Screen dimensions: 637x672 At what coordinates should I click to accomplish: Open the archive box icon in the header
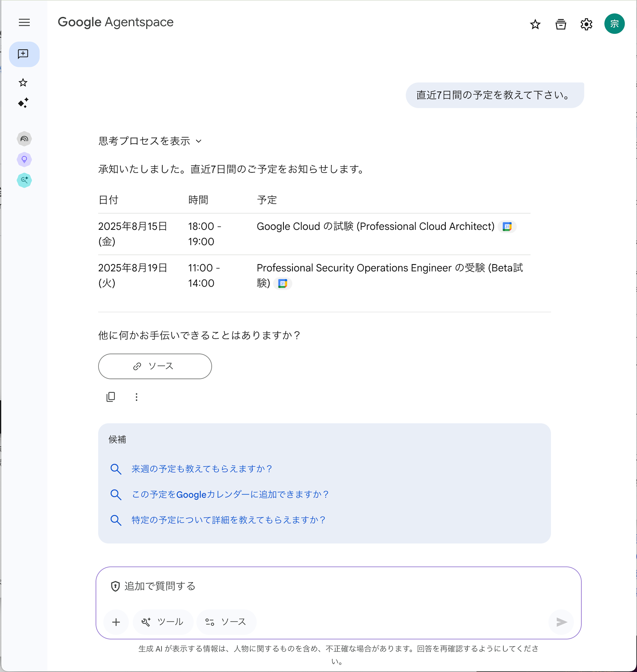[x=561, y=24]
